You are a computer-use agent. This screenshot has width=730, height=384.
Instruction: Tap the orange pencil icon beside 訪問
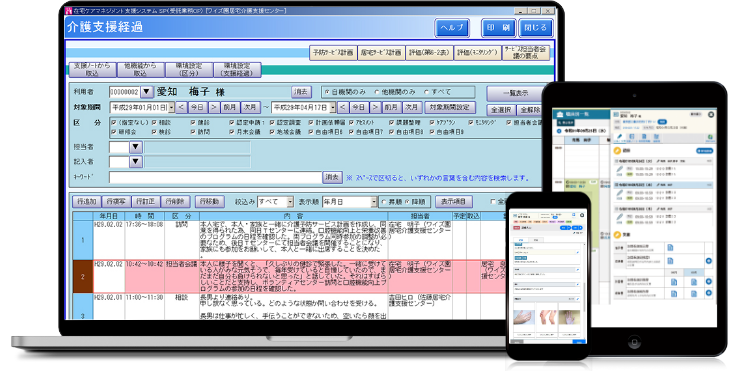(617, 151)
